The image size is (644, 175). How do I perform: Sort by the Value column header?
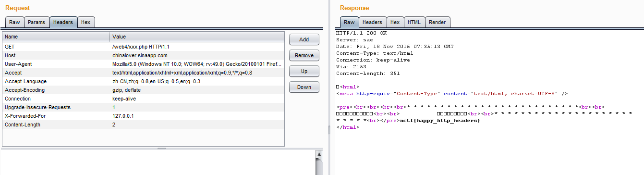[x=197, y=37]
